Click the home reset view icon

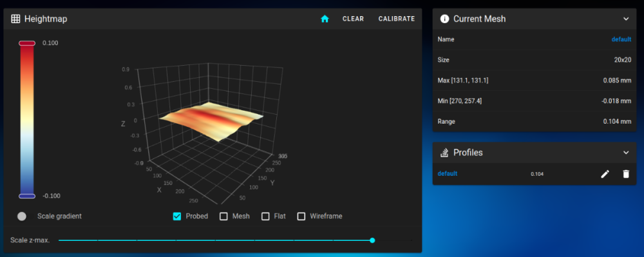[x=325, y=19]
